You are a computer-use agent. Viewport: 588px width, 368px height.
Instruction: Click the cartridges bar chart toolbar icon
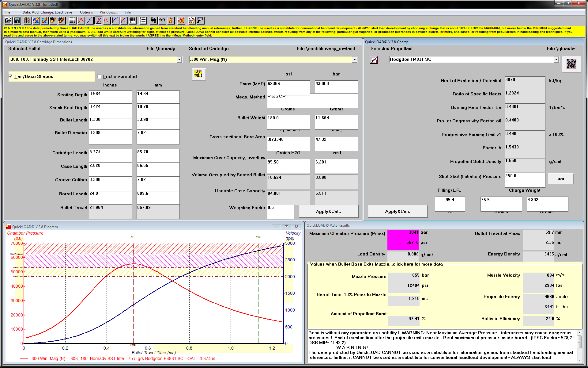[x=181, y=21]
